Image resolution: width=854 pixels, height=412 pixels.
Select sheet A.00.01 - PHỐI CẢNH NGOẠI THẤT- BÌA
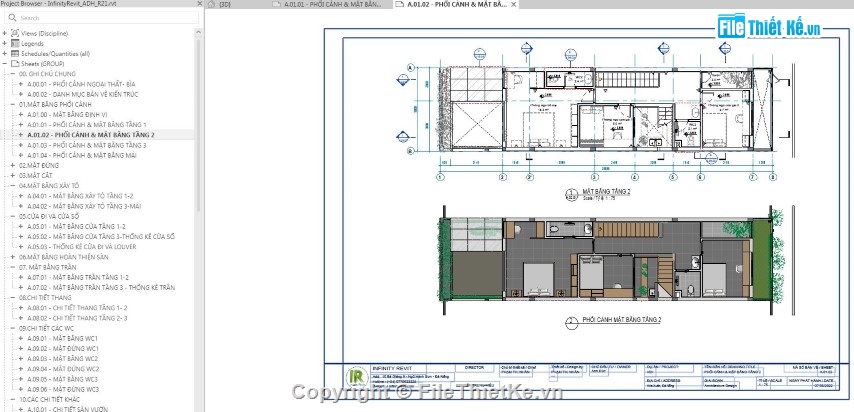(x=81, y=84)
